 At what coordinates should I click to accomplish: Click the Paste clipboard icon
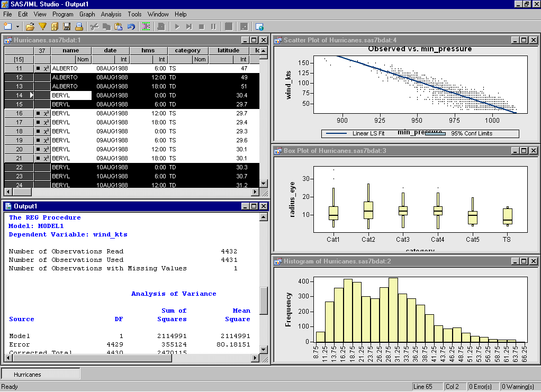click(119, 26)
